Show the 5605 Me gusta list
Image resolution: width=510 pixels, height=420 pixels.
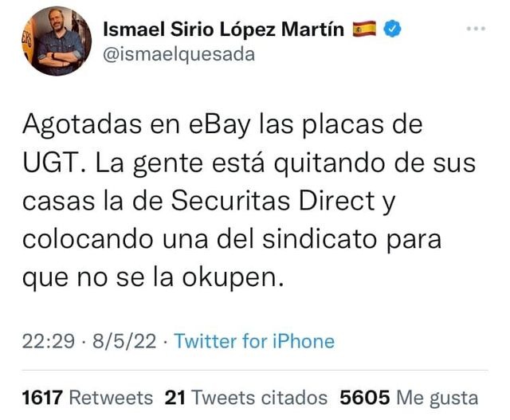click(x=409, y=398)
